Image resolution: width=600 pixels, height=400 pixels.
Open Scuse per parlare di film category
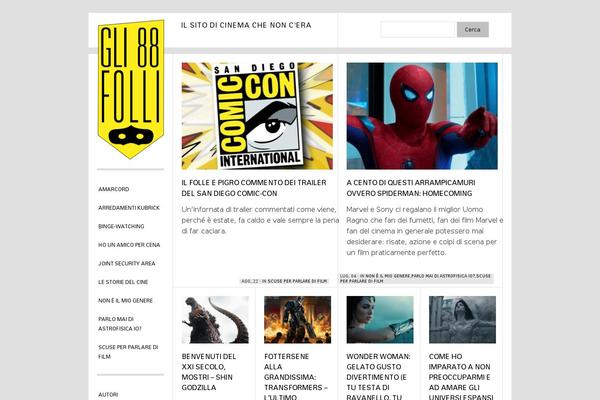coord(128,352)
